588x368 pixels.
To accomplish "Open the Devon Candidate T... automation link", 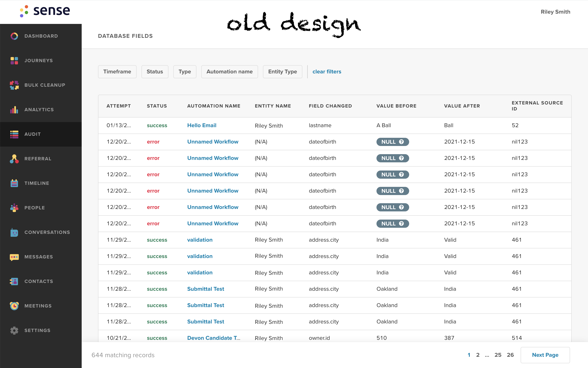I will 214,338.
